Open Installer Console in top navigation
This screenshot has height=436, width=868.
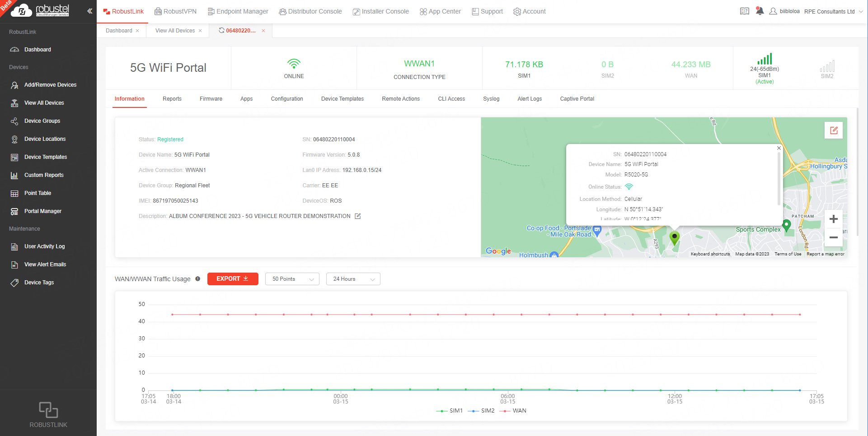(380, 11)
